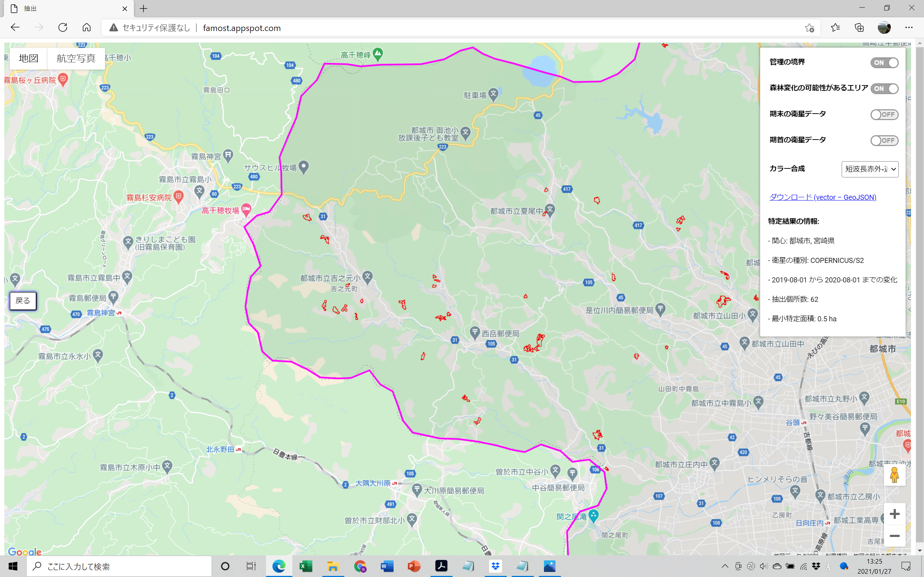Turn on the 期首の衛星データ switch
Image resolution: width=924 pixels, height=577 pixels.
coord(884,140)
